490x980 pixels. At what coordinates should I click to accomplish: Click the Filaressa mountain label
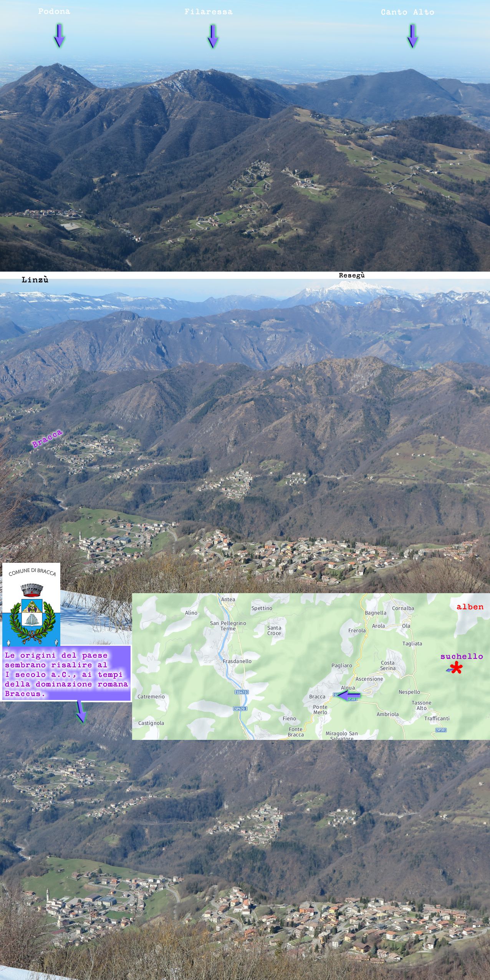(x=209, y=12)
